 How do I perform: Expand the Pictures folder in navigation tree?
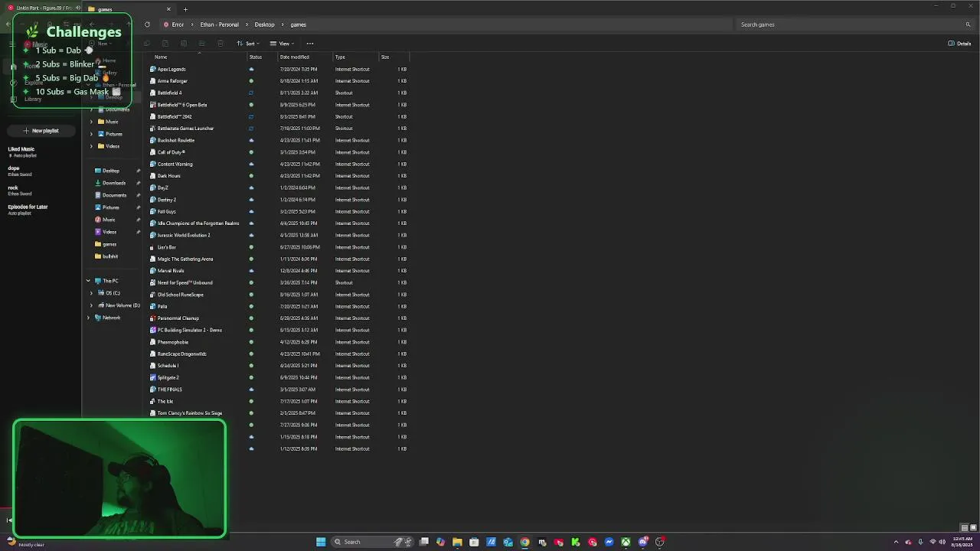[91, 134]
